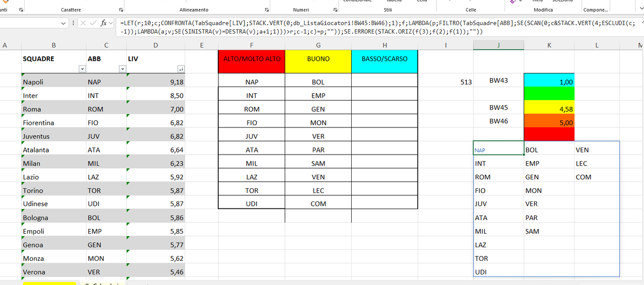Select the LEC cell in column L
The image size is (644, 285).
[x=597, y=162]
